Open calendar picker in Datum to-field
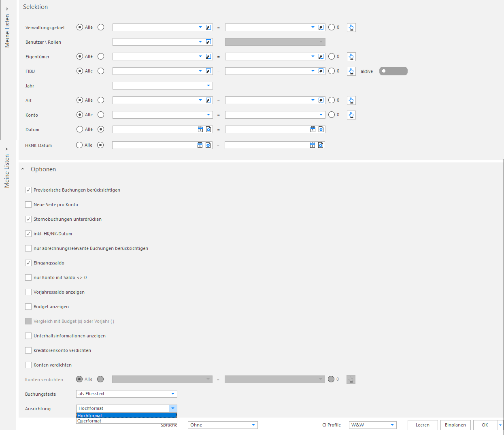The image size is (504, 435). point(313,130)
